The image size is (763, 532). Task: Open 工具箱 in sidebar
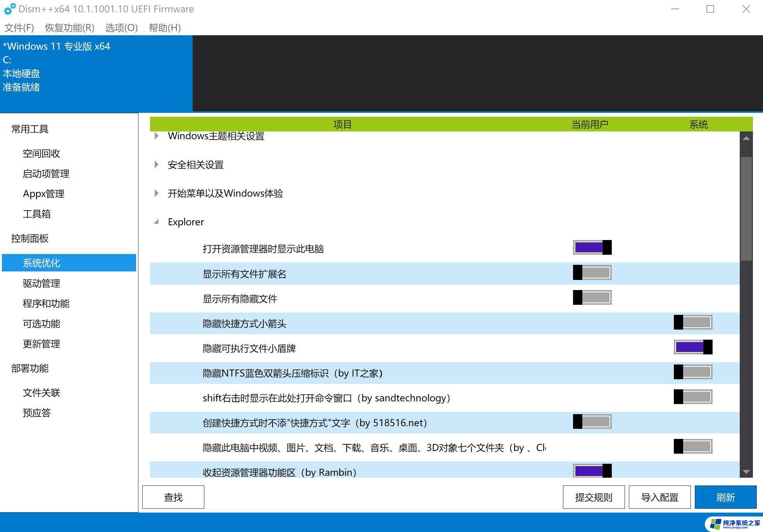click(37, 214)
